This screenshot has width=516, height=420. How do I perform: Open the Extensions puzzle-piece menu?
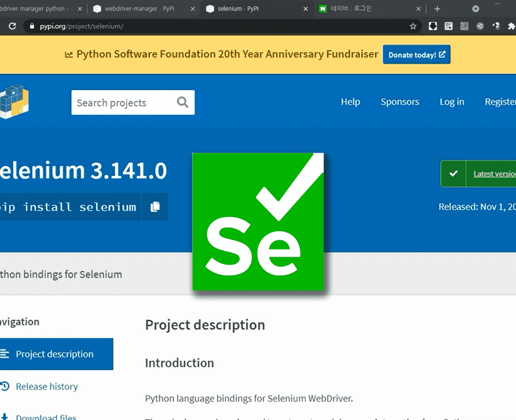(x=511, y=26)
